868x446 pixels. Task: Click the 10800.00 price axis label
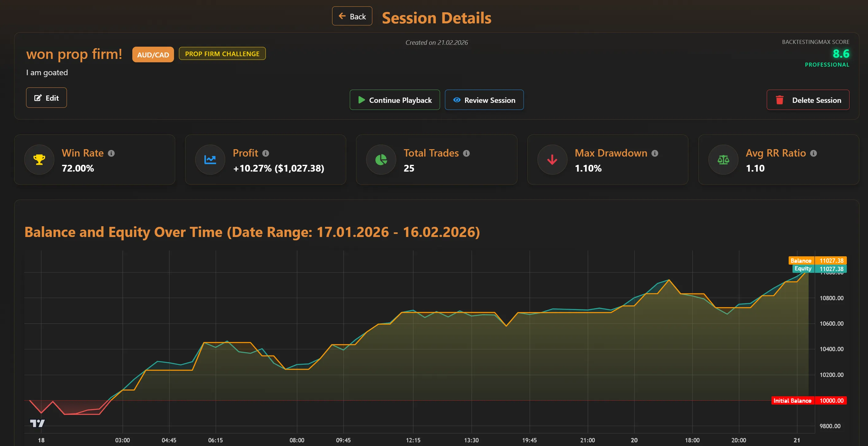(x=831, y=298)
